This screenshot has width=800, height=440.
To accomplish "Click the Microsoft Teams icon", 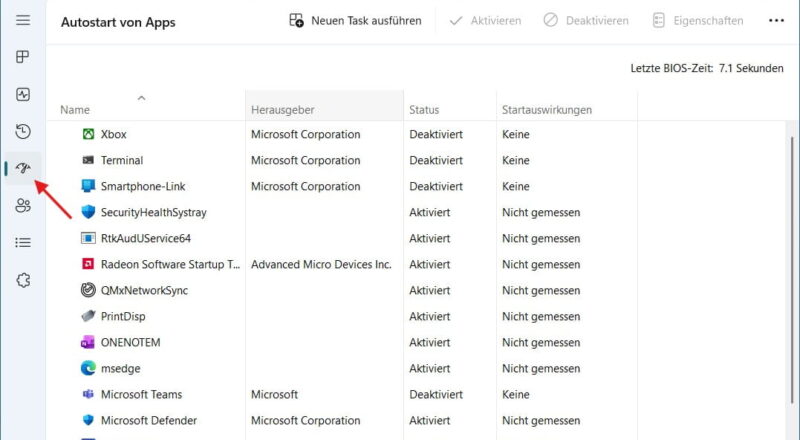I will coord(88,394).
